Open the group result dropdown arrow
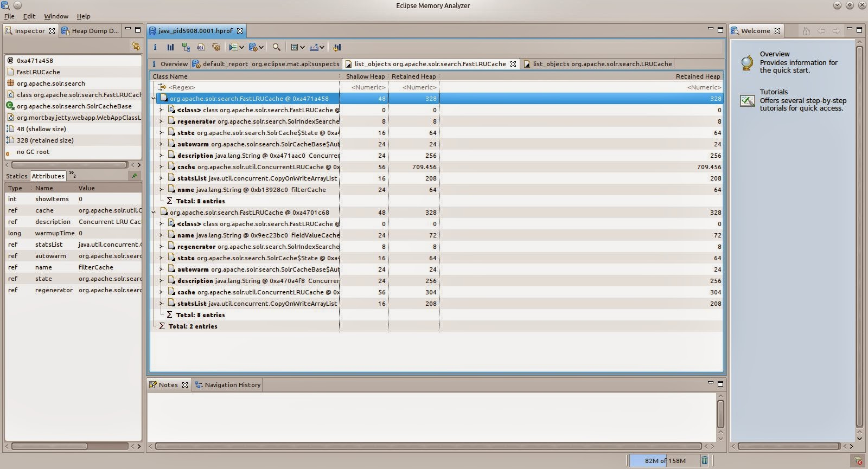 [302, 48]
